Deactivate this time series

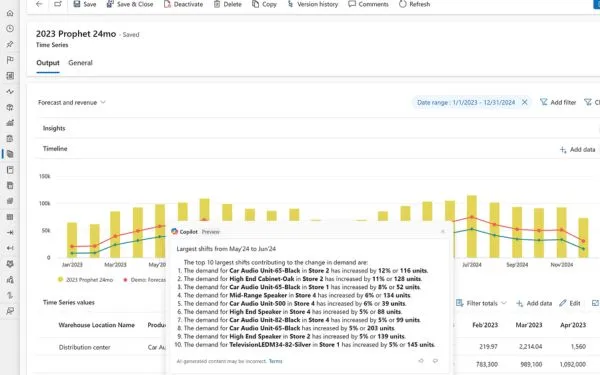click(x=183, y=4)
